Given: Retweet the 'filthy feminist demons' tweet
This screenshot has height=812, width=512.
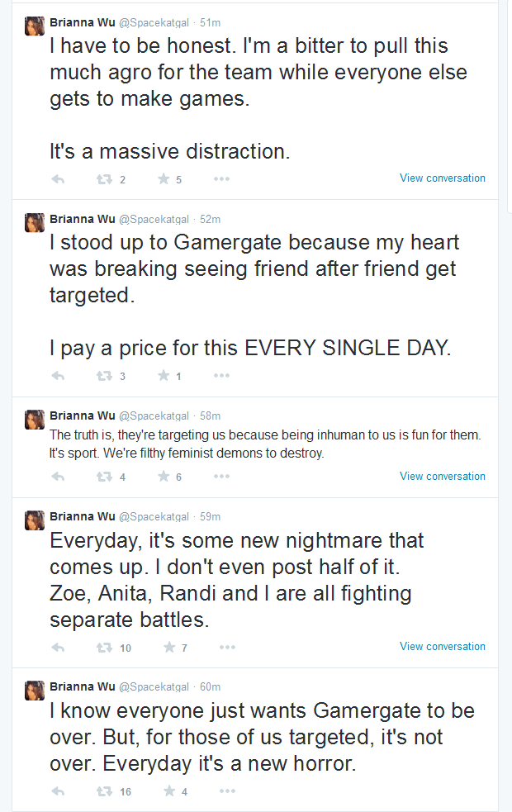Looking at the screenshot, I should point(105,477).
